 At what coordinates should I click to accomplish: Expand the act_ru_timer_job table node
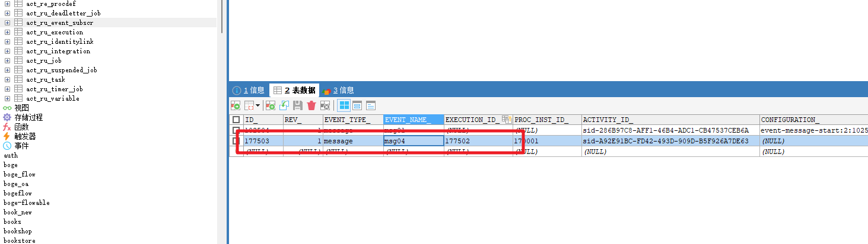click(7, 89)
